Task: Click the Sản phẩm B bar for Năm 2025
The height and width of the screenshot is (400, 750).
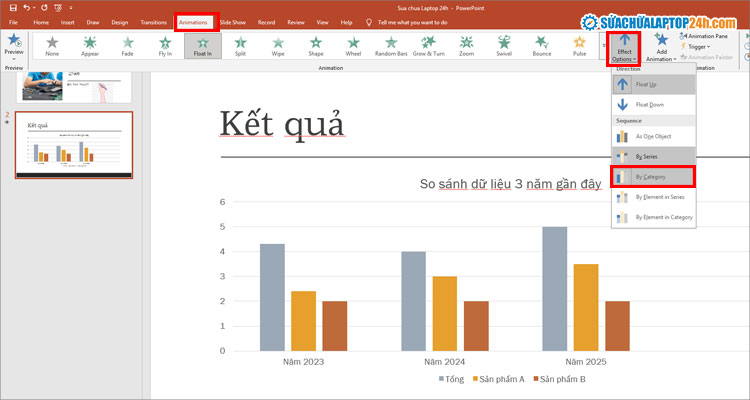Action: (618, 326)
